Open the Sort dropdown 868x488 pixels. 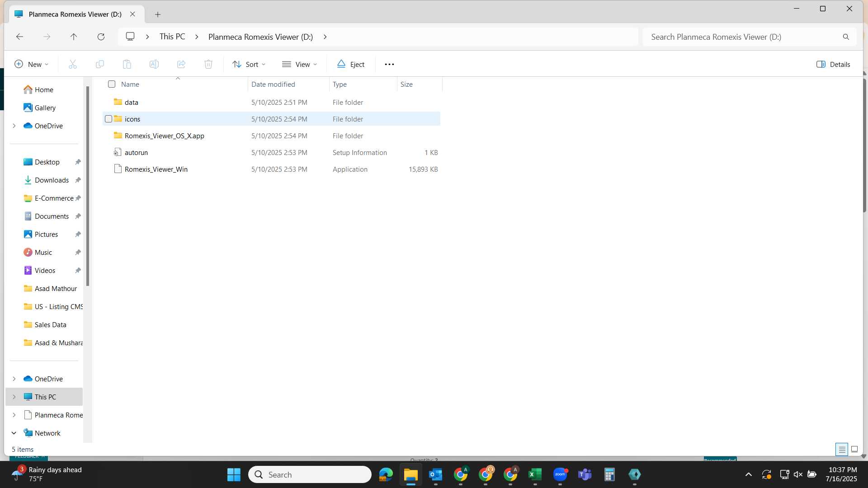click(x=249, y=64)
